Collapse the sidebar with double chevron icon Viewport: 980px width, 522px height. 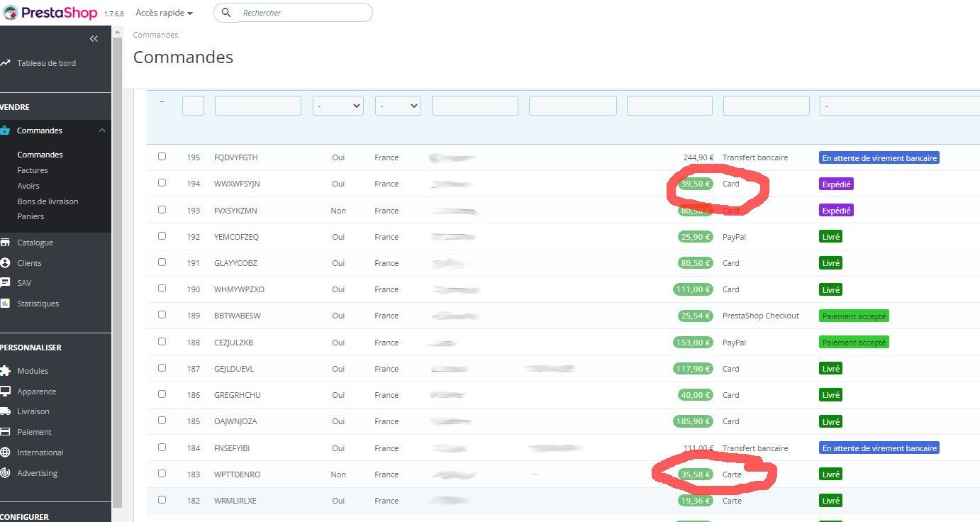[x=94, y=39]
